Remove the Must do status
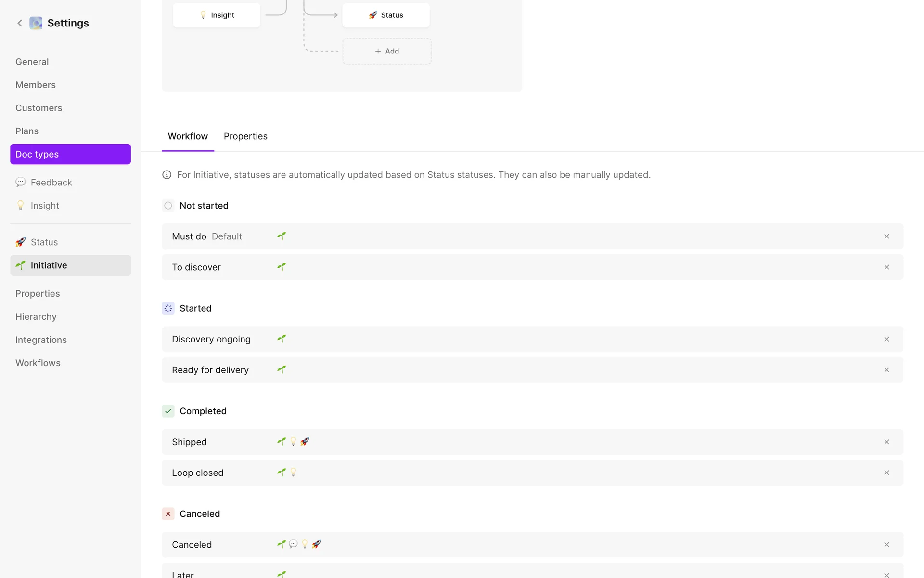 (x=886, y=236)
